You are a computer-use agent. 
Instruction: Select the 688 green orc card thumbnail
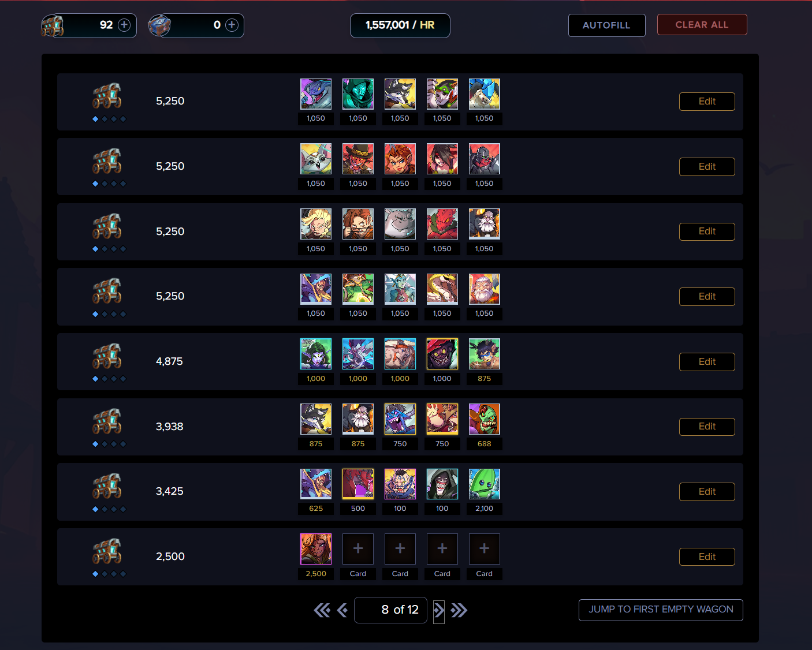485,419
